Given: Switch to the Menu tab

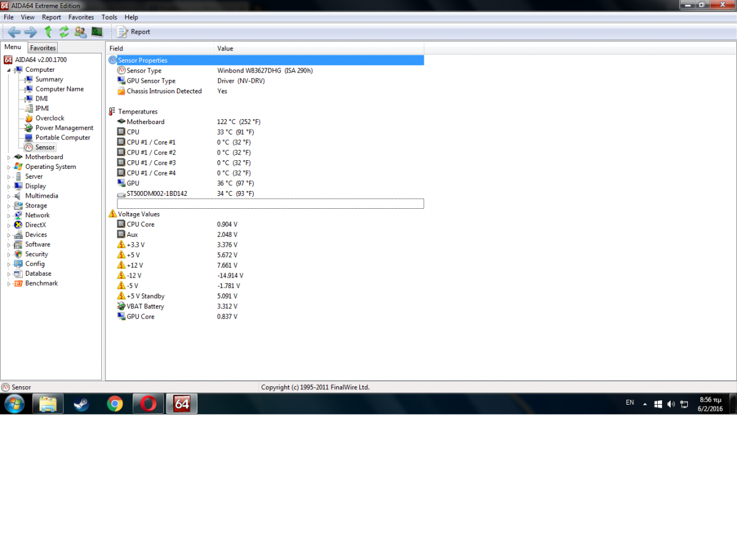Looking at the screenshot, I should point(13,47).
